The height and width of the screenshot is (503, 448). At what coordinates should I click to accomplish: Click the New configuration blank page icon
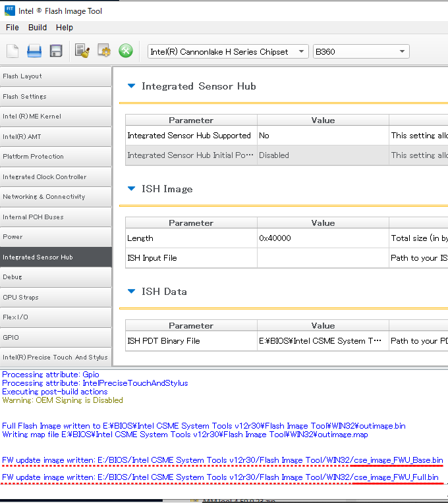13,51
